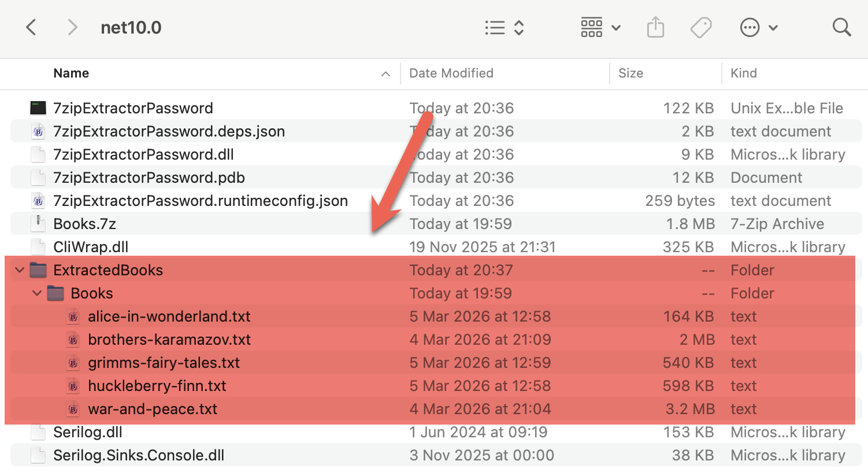Open the view options chevron next to list icon
868x472 pixels.
(x=518, y=27)
